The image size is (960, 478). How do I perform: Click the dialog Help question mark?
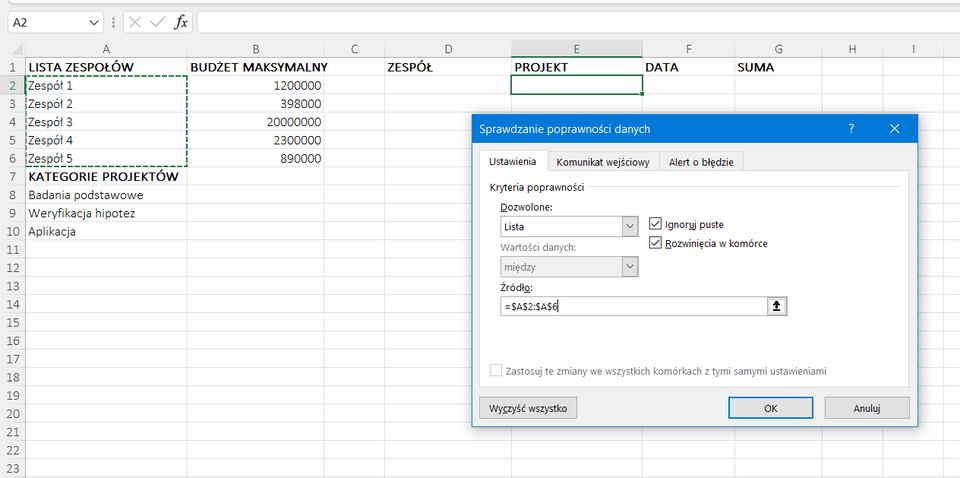pos(851,129)
